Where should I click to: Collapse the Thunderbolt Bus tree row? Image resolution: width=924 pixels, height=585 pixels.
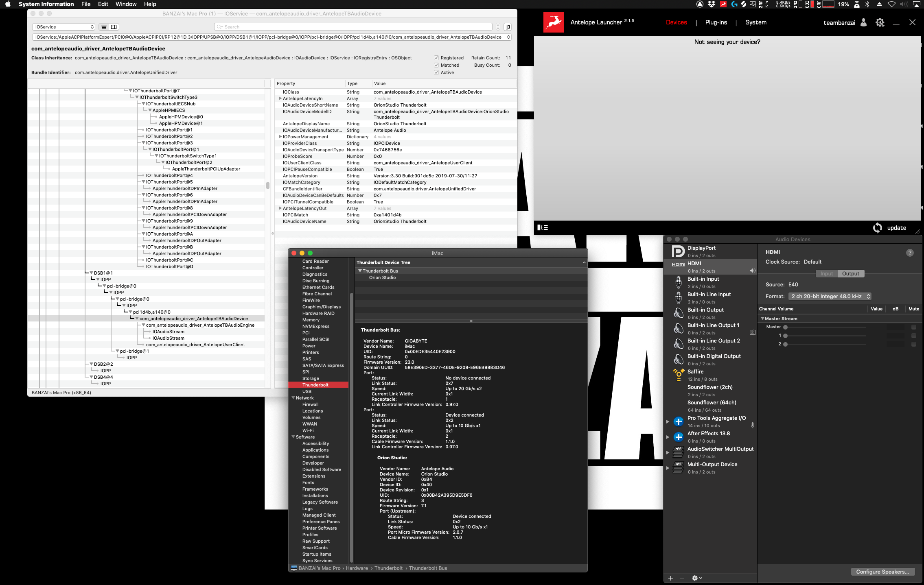360,271
